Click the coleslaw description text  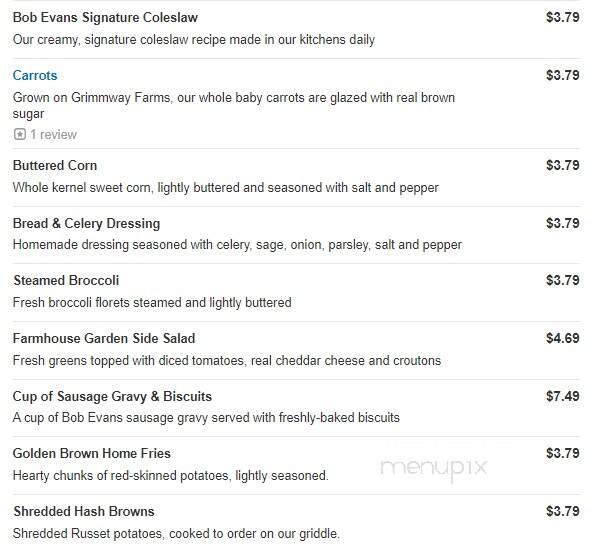click(194, 39)
